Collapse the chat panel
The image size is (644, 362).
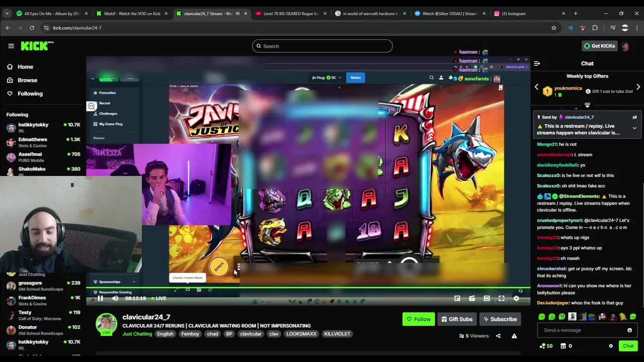click(x=537, y=63)
